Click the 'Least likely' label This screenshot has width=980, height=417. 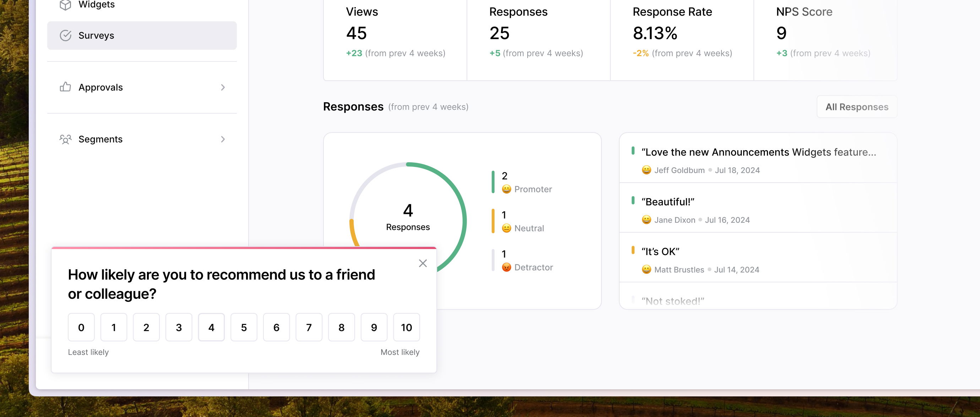(88, 352)
